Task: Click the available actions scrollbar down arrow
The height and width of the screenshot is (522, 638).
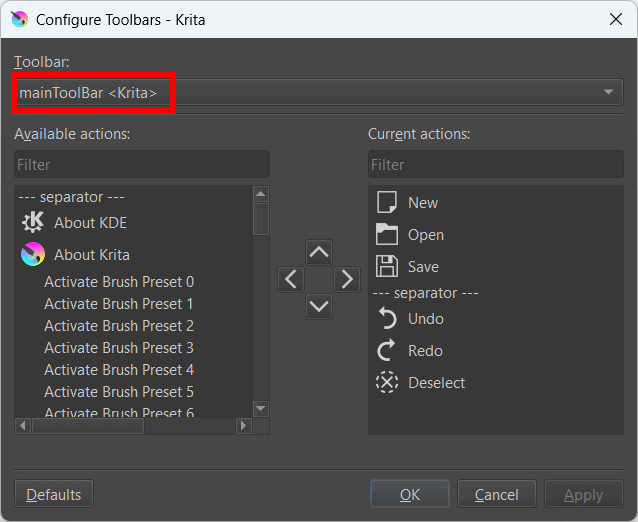Action: [x=260, y=408]
